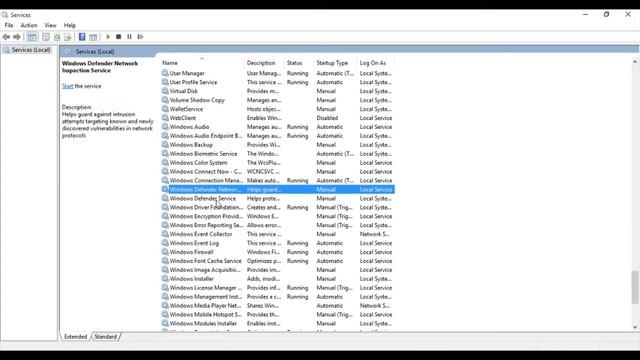Image resolution: width=640 pixels, height=360 pixels.
Task: Click Services (Local) header in details pane
Action: coord(95,51)
